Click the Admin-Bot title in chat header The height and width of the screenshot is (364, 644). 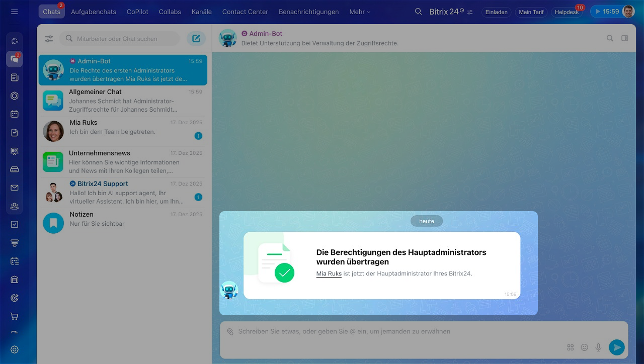click(x=266, y=34)
